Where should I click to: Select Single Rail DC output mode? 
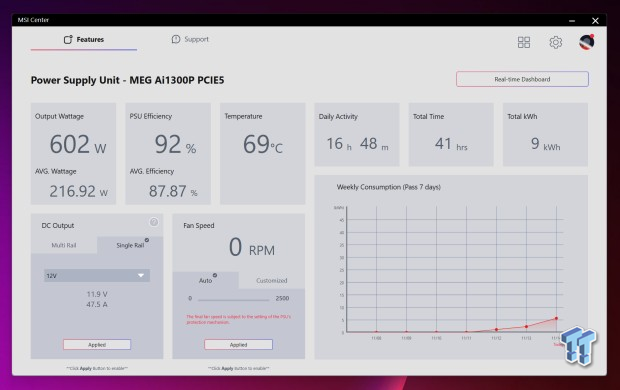click(130, 245)
